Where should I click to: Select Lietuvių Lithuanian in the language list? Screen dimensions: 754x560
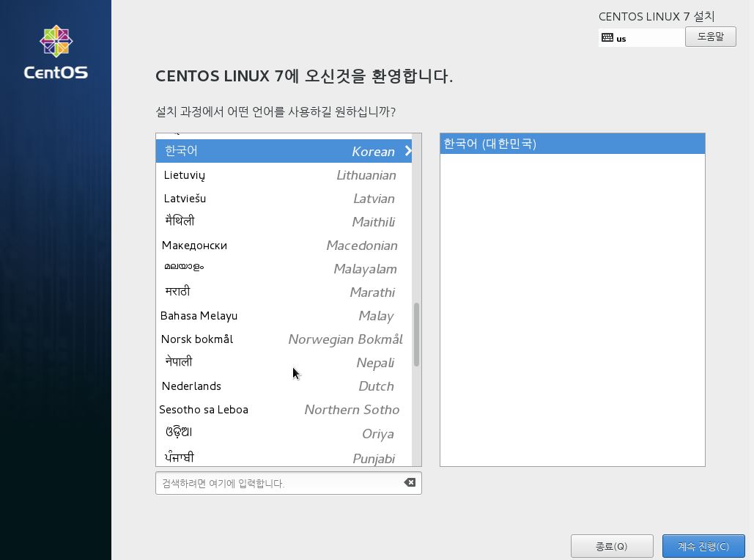(284, 174)
